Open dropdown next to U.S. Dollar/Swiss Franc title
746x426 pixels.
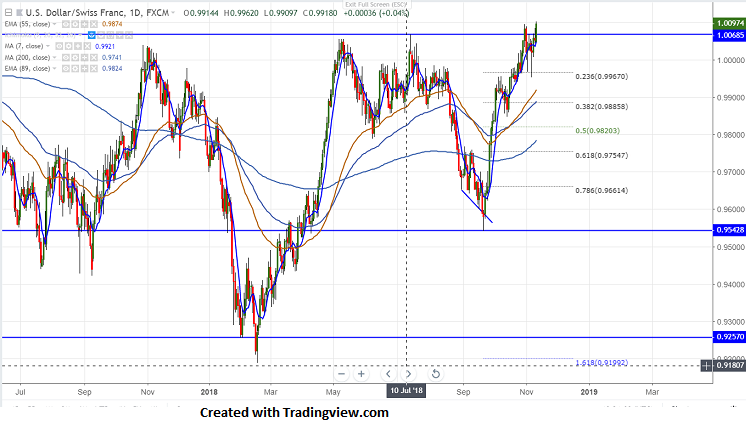click(173, 12)
